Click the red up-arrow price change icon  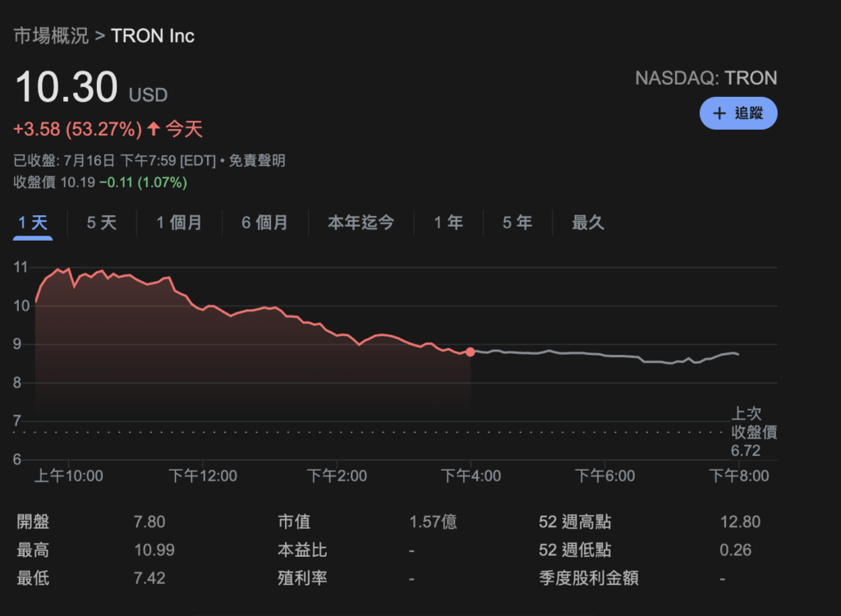point(154,129)
